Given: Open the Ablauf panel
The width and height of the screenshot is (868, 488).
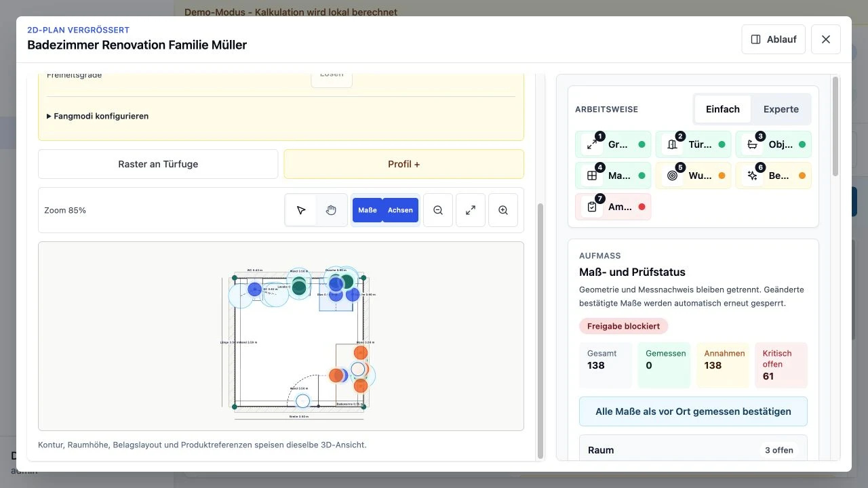Looking at the screenshot, I should pyautogui.click(x=773, y=39).
